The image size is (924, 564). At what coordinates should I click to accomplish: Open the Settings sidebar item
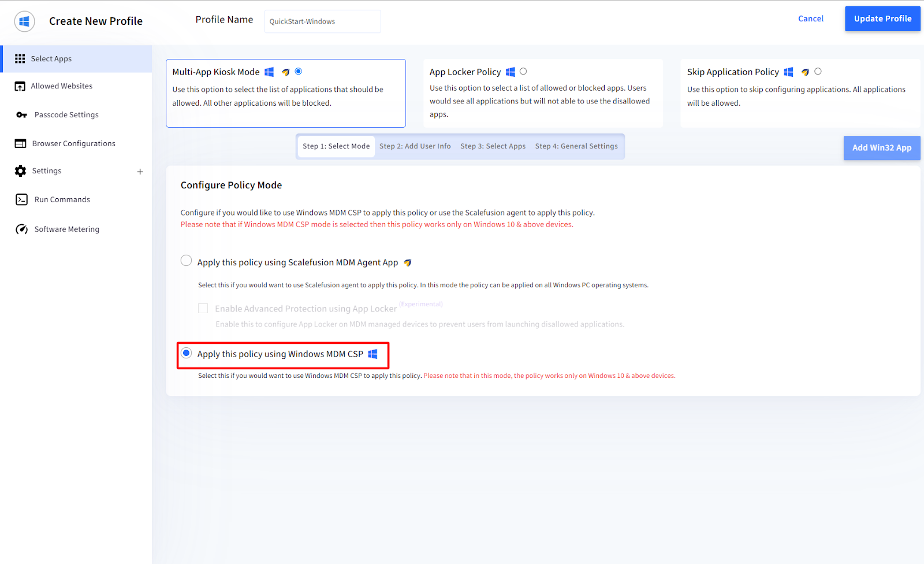(47, 171)
